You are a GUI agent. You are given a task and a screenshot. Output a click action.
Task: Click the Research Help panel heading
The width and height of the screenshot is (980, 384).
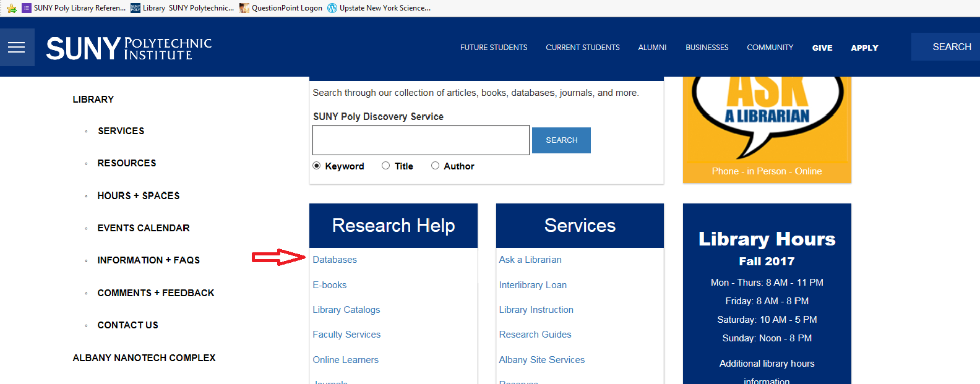(x=393, y=226)
